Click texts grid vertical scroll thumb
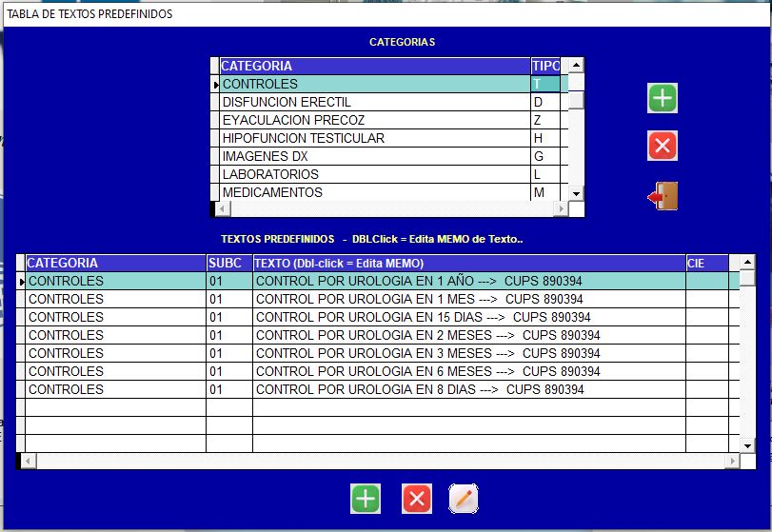772x532 pixels. (747, 279)
